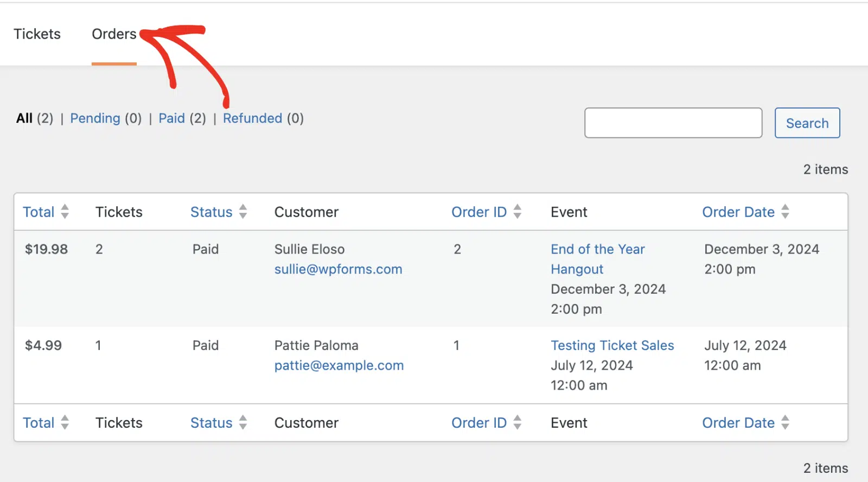This screenshot has height=482, width=868.
Task: Click sort arrows beside header Order ID
Action: [518, 212]
